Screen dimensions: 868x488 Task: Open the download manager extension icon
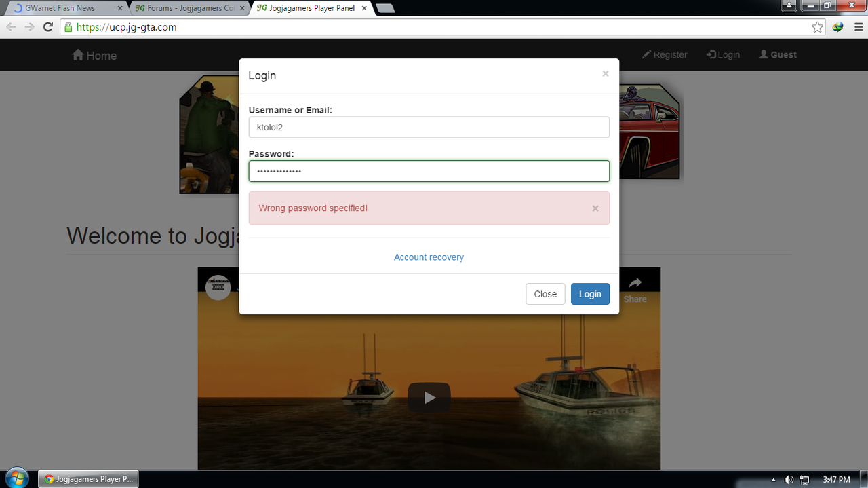tap(838, 27)
